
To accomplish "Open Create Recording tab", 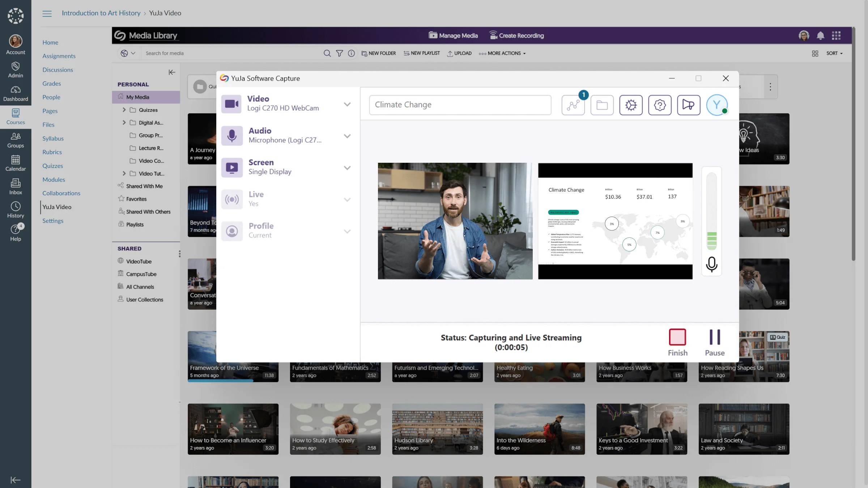I will click(516, 35).
